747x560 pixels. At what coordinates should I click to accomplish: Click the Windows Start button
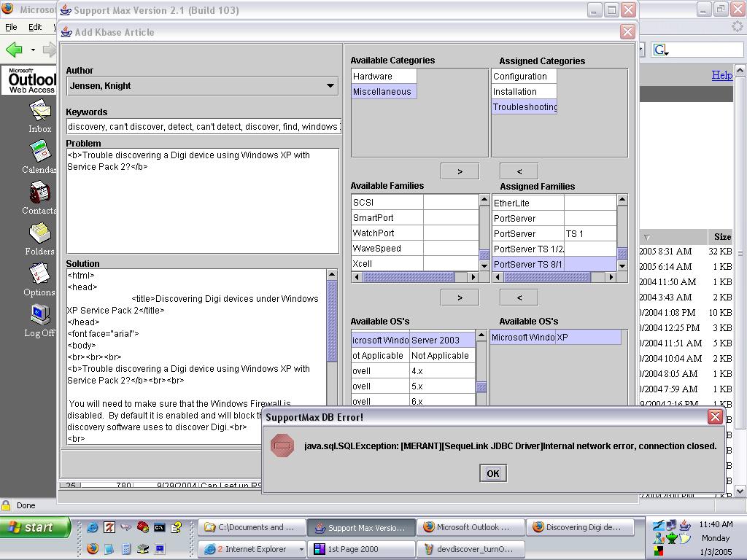[x=35, y=527]
